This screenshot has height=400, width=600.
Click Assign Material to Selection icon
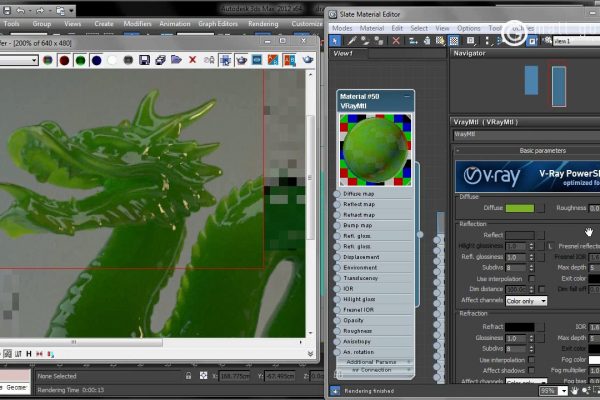point(379,41)
